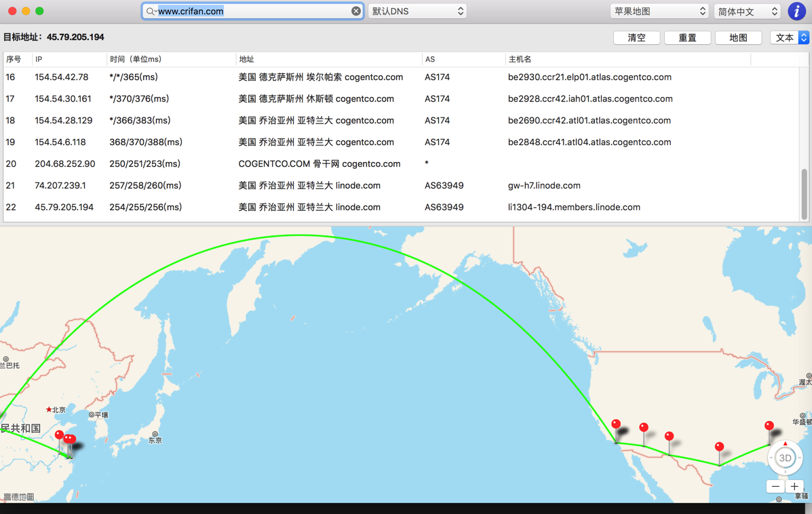
Task: Zoom in the map with plus button
Action: pos(794,487)
